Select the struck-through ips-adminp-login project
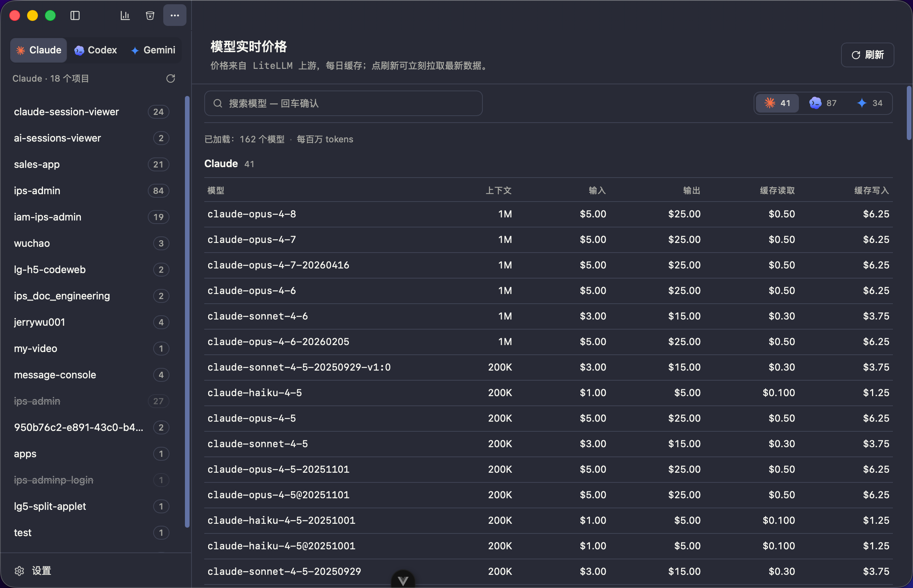The width and height of the screenshot is (913, 588). tap(92, 480)
